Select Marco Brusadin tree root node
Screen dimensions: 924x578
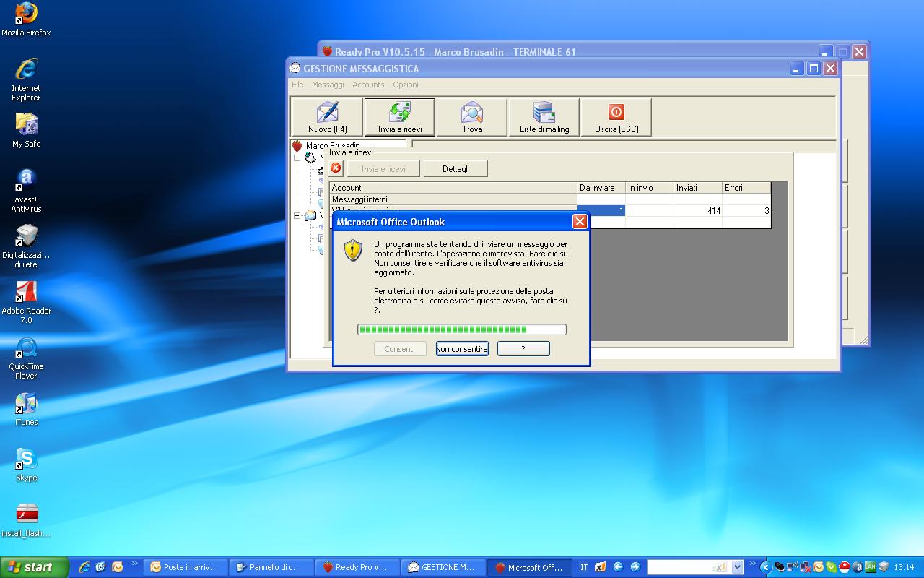(333, 146)
